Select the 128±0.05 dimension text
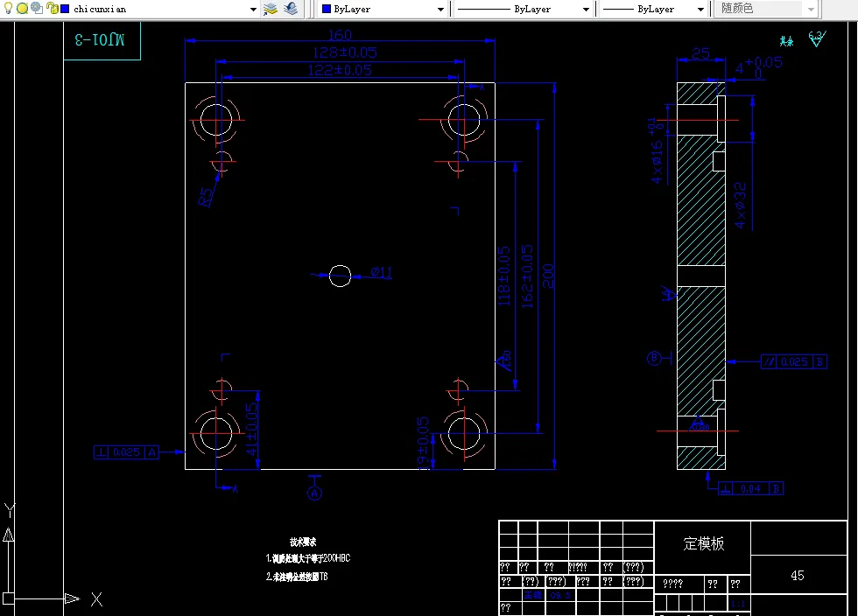Image resolution: width=858 pixels, height=616 pixels. (345, 52)
